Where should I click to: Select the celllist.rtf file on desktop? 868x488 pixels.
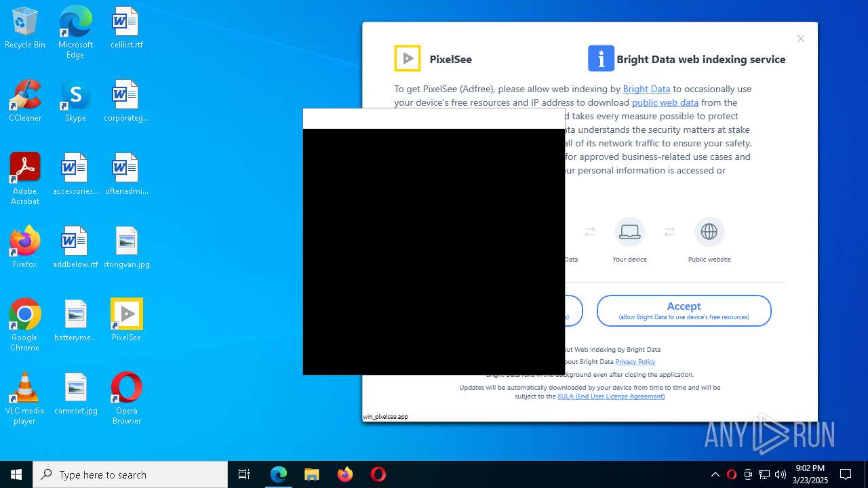[126, 28]
